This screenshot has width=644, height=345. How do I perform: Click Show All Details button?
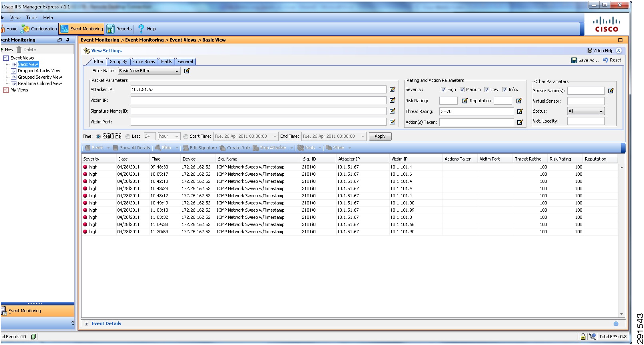[132, 148]
